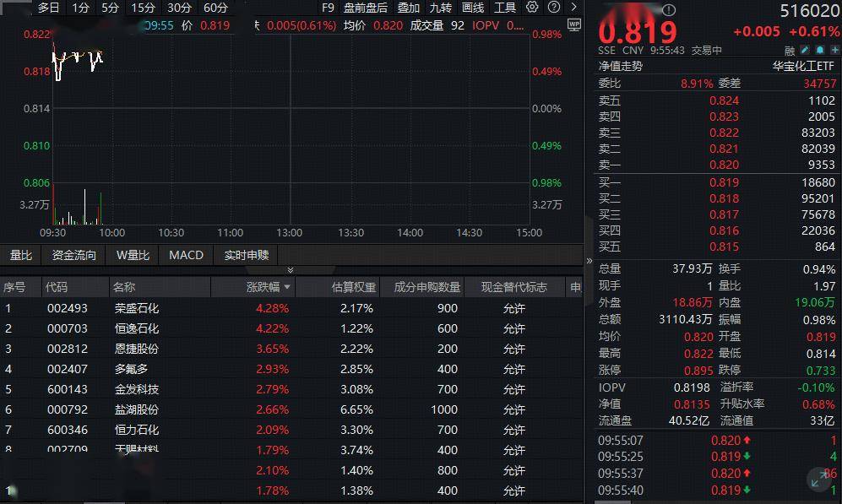Add to watchlist with plus icon
842x504 pixels.
tap(835, 50)
